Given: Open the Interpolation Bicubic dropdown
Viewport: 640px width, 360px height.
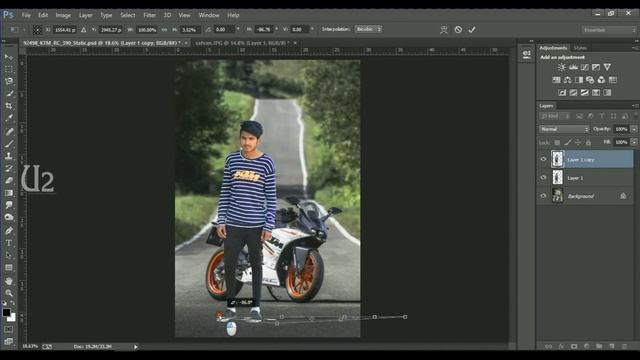Looking at the screenshot, I should point(368,29).
